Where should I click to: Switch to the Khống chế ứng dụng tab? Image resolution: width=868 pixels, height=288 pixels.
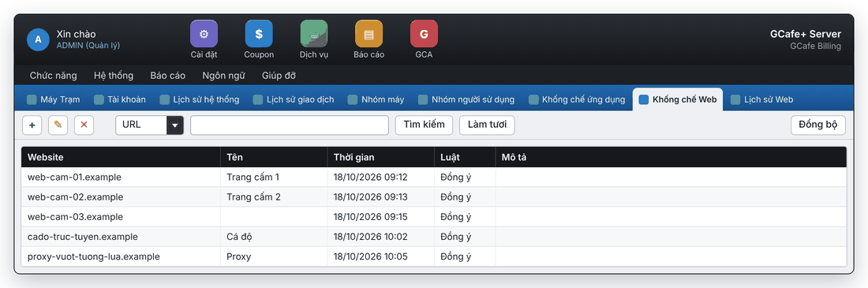(577, 99)
